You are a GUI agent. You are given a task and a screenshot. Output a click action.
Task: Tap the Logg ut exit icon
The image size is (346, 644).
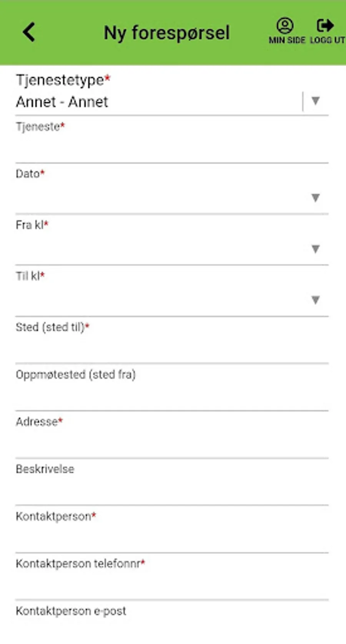click(325, 25)
